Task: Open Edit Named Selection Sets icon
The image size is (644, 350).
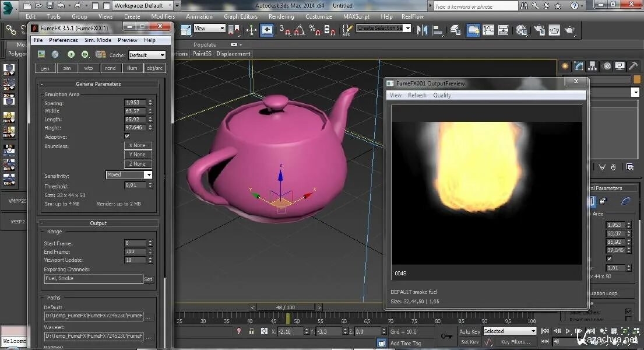Action: pos(347,30)
